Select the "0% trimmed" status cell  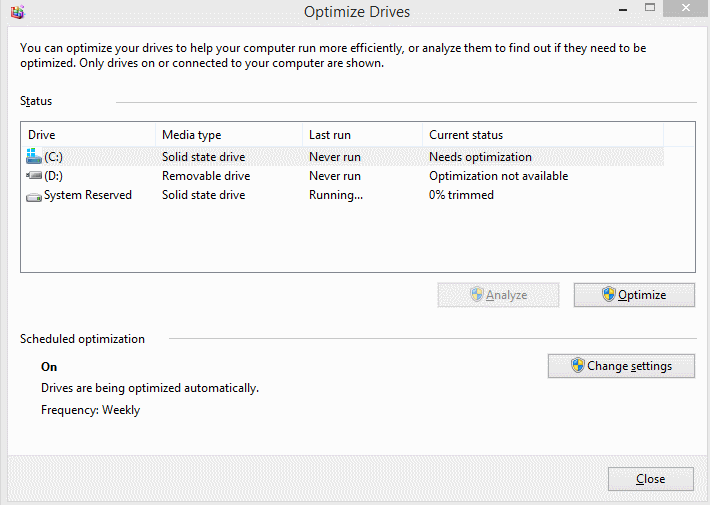(461, 195)
